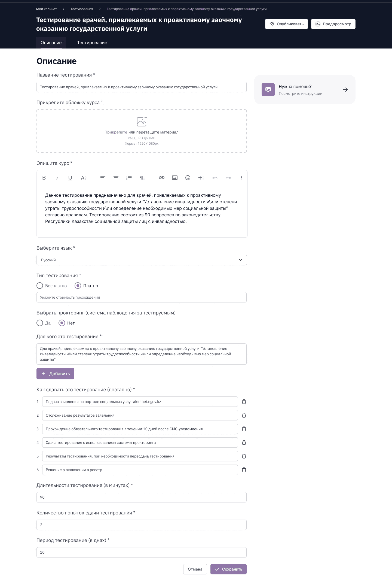Viewport: 392px width, 585px height.
Task: Select the Платно radio option
Action: click(x=78, y=286)
